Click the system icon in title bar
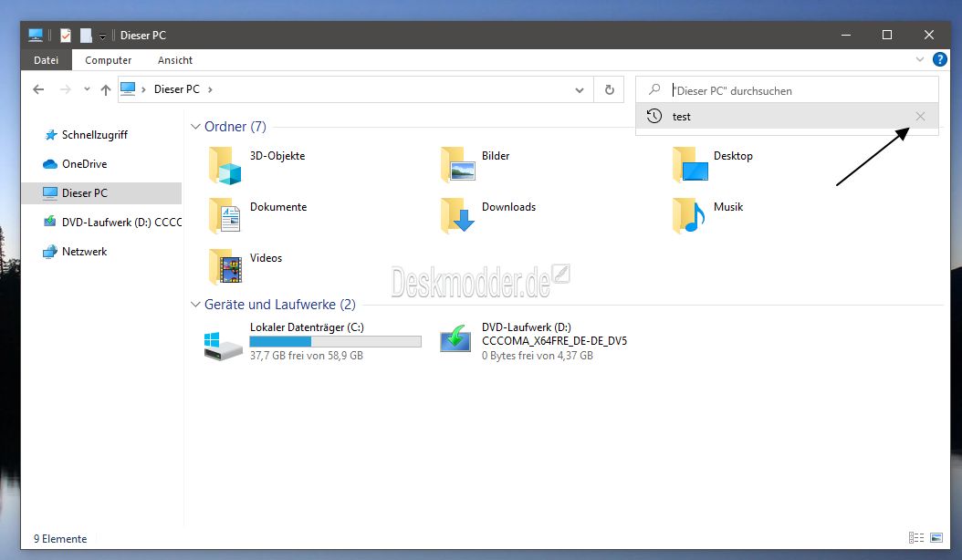Image resolution: width=962 pixels, height=560 pixels. point(36,35)
